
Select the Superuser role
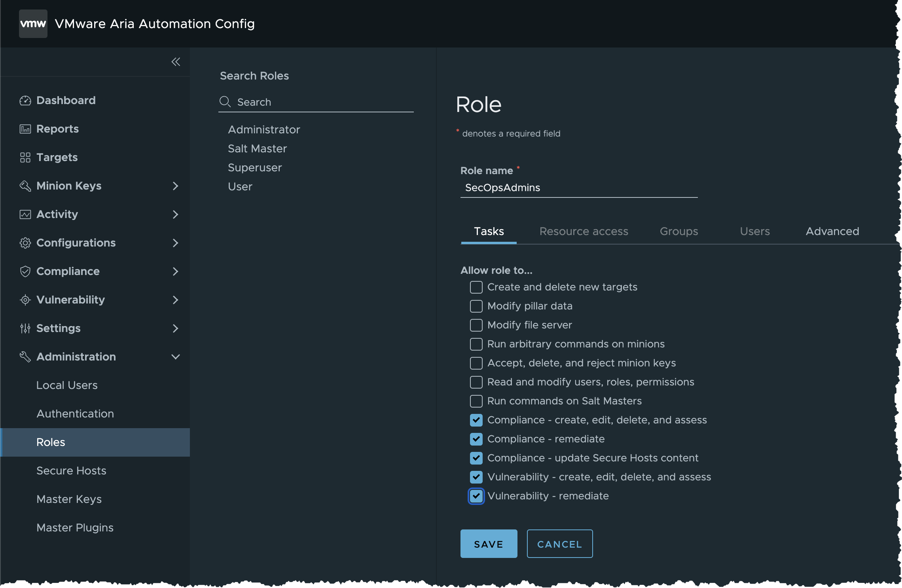255,168
